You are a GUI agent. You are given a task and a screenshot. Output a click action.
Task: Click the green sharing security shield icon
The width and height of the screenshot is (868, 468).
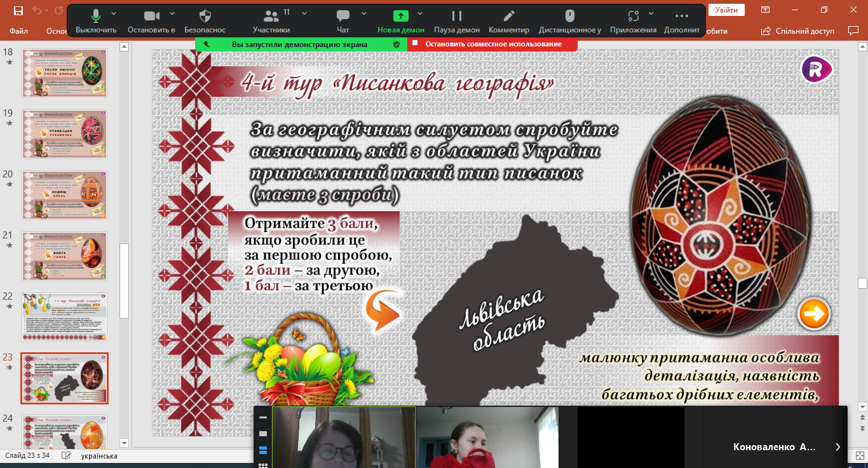click(397, 45)
